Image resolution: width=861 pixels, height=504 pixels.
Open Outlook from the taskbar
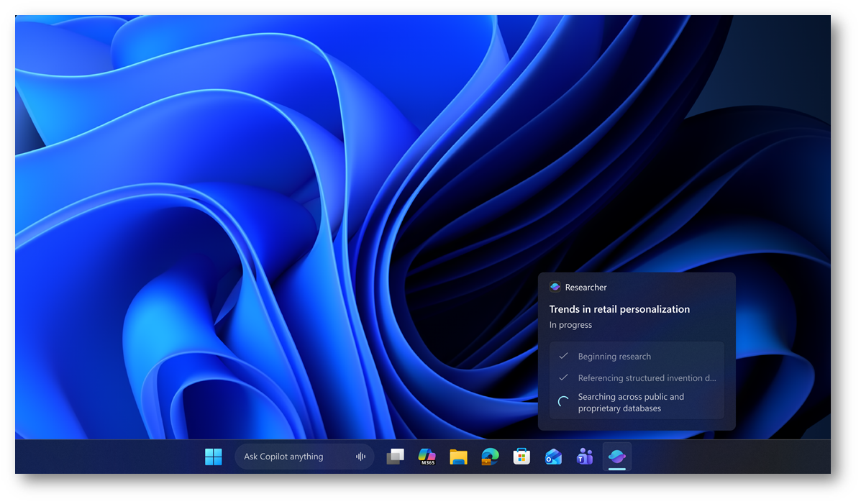coord(553,457)
